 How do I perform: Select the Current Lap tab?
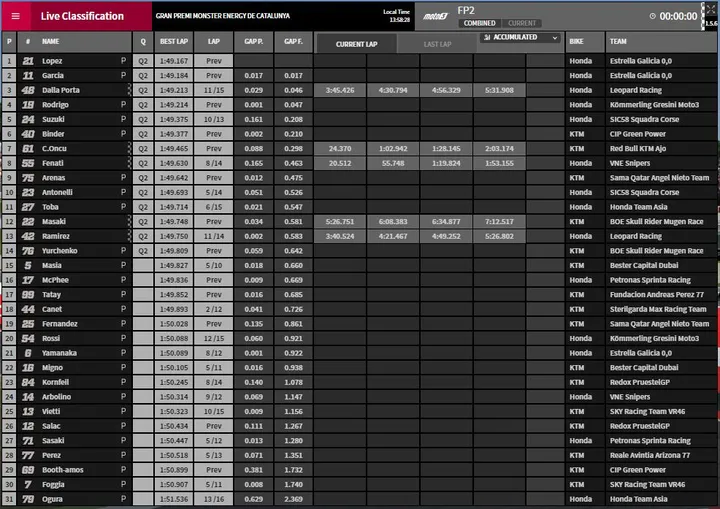(356, 44)
